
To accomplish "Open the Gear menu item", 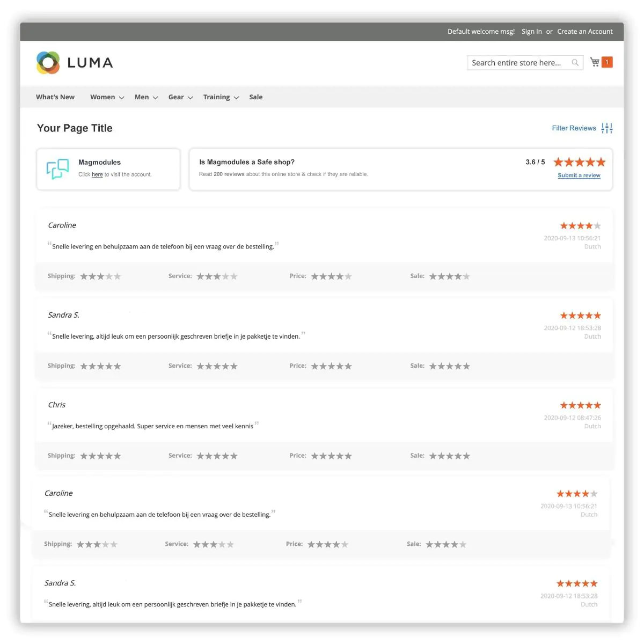I will pyautogui.click(x=176, y=97).
